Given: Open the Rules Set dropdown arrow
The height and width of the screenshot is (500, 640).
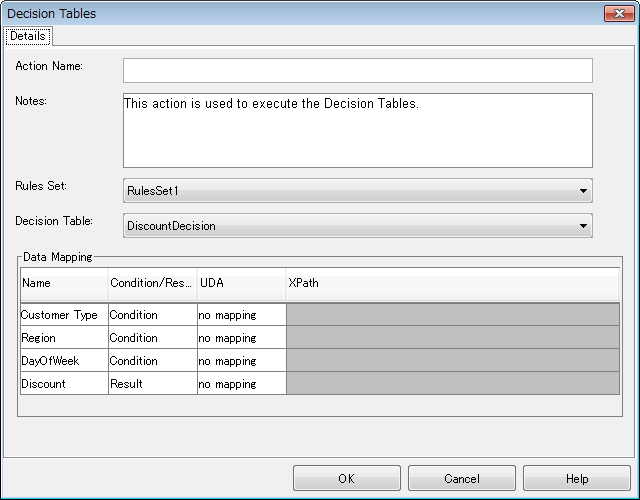Looking at the screenshot, I should pyautogui.click(x=583, y=191).
